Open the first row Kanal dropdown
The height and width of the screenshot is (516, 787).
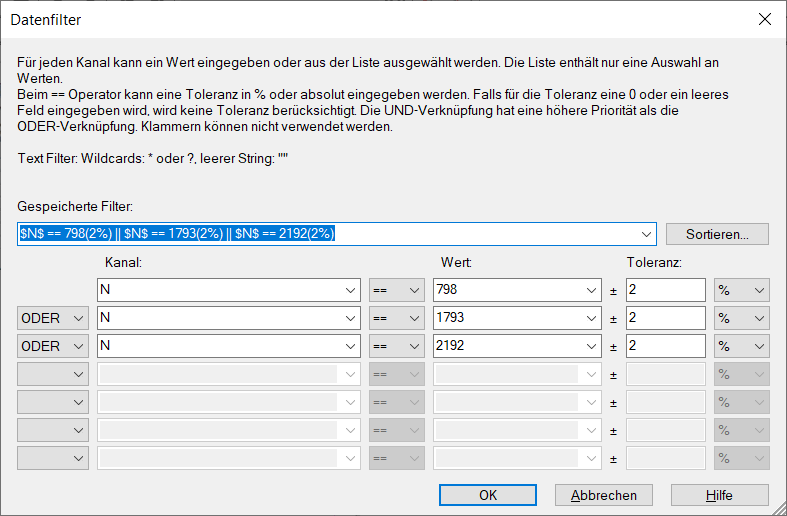pos(349,290)
